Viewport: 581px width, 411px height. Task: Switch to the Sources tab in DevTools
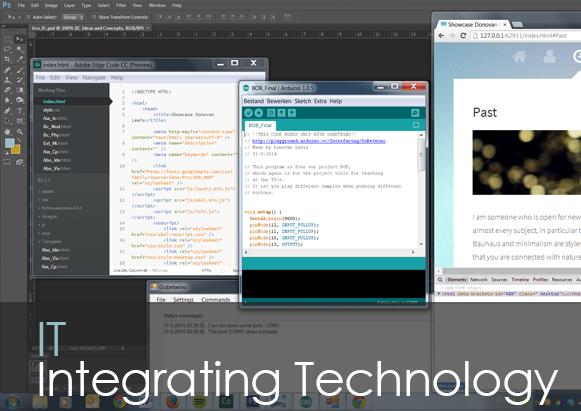click(x=499, y=280)
